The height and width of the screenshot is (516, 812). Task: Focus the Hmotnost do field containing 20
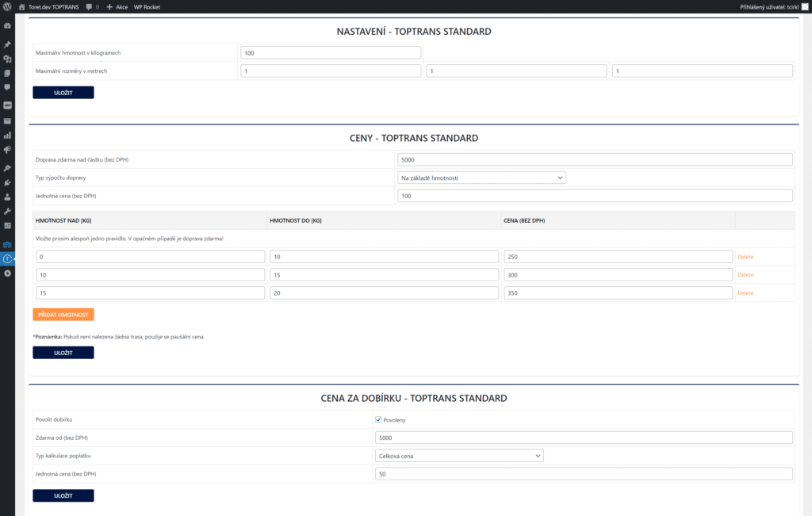[x=385, y=293]
